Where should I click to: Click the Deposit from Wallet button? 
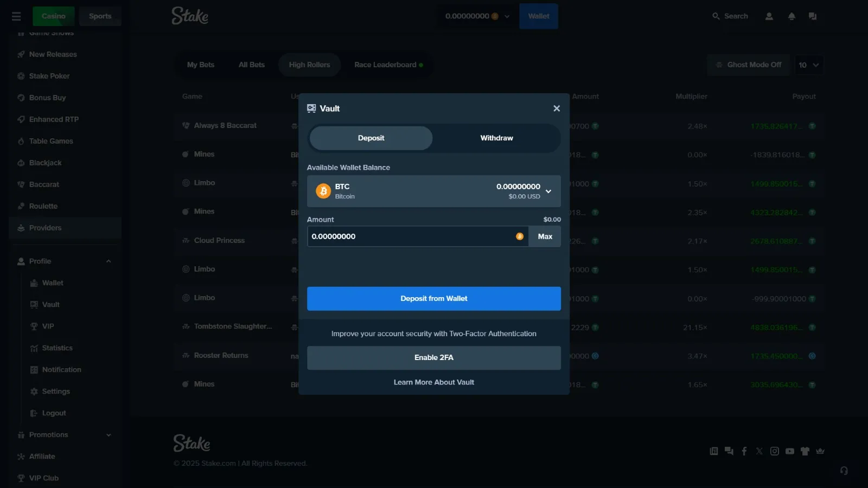click(x=433, y=299)
